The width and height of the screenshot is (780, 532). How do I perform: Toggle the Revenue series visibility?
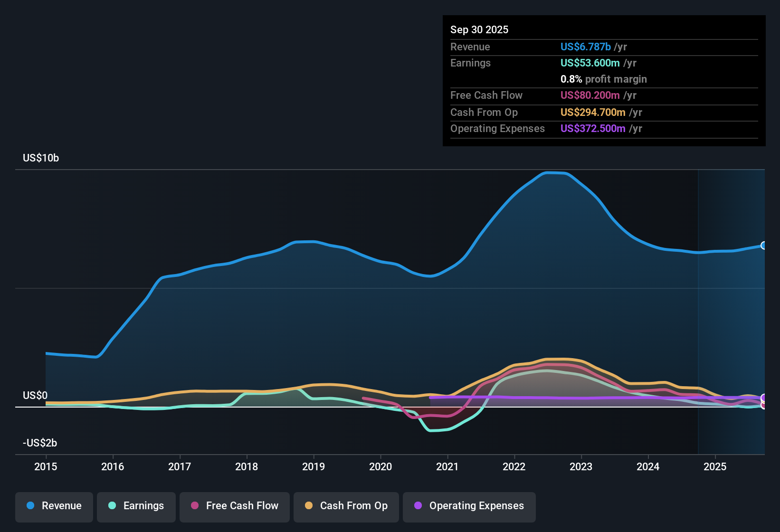click(x=54, y=506)
